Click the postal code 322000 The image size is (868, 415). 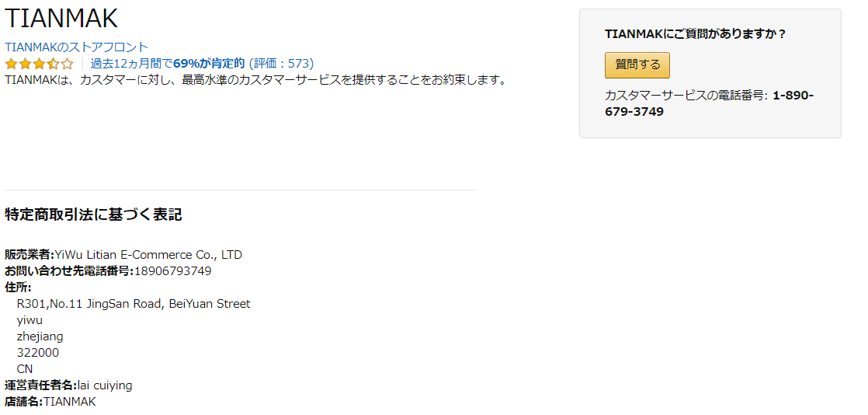pyautogui.click(x=37, y=353)
